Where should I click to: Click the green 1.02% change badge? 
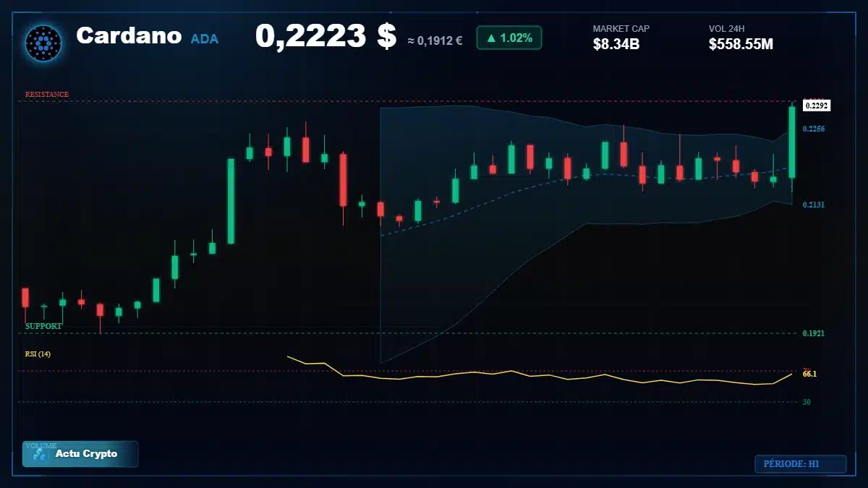(x=509, y=38)
